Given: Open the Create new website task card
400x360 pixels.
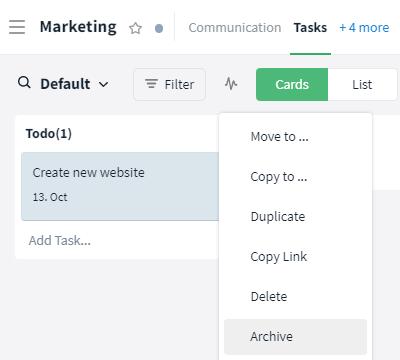Looking at the screenshot, I should (x=120, y=186).
